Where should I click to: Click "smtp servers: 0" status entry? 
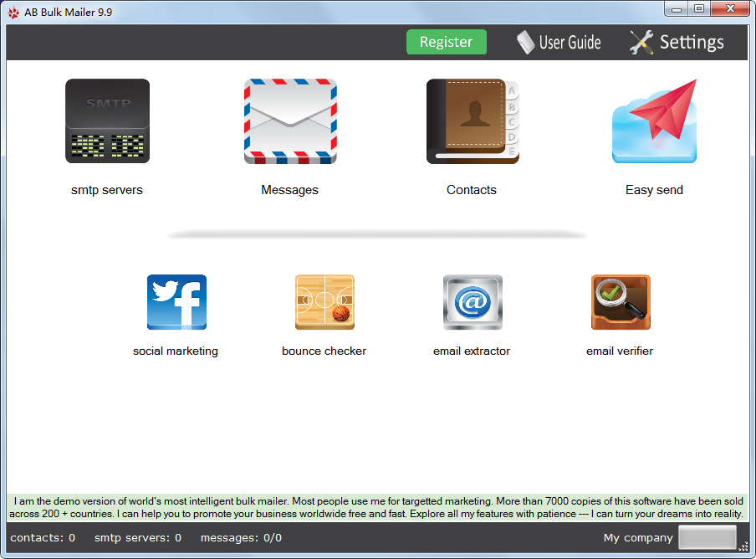pyautogui.click(x=138, y=538)
